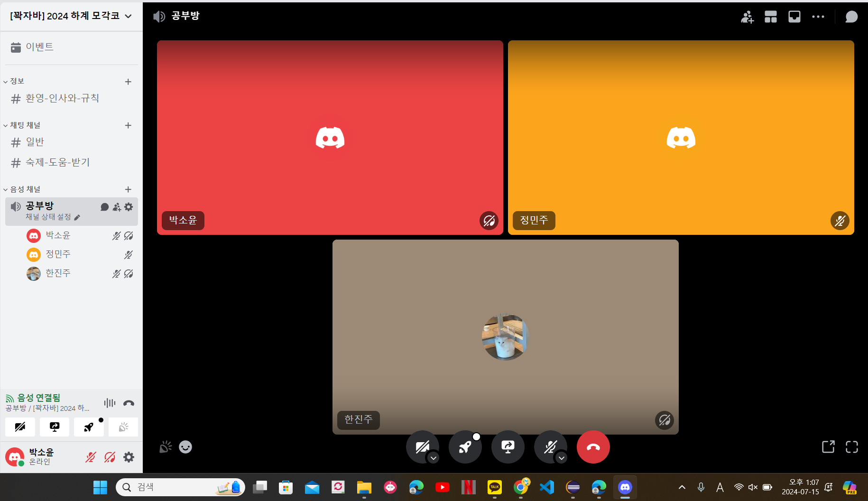Change the video grid layout
This screenshot has height=501, width=868.
[x=771, y=17]
